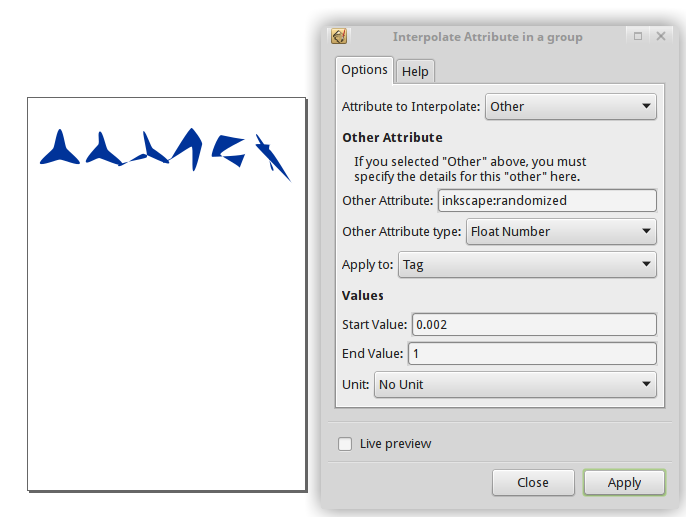
Task: Enable the Live preview checkbox
Action: coord(345,444)
